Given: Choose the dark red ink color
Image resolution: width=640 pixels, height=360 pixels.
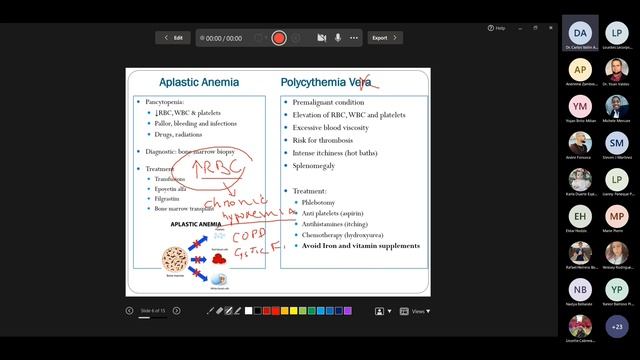Looking at the screenshot, I should (x=267, y=311).
